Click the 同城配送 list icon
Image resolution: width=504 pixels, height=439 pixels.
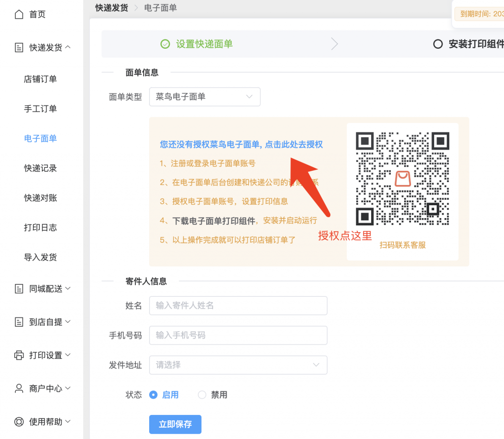[x=19, y=289]
